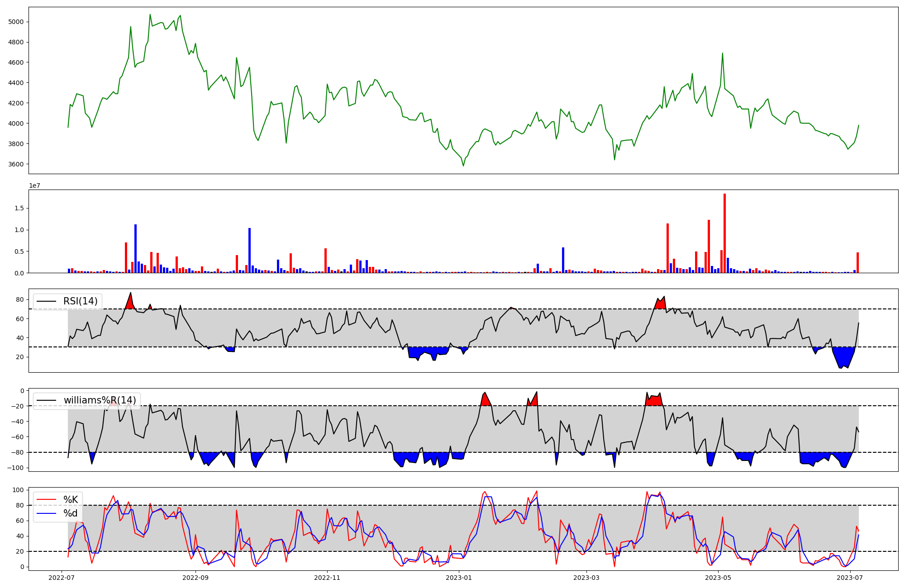
Task: Click the 3600 price axis tick label
Action: tap(15, 164)
